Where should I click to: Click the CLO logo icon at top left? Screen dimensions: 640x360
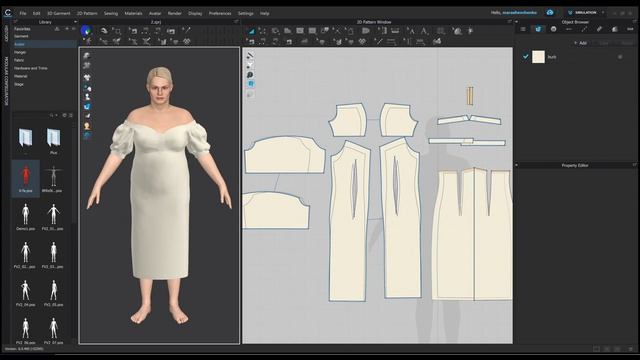point(8,13)
